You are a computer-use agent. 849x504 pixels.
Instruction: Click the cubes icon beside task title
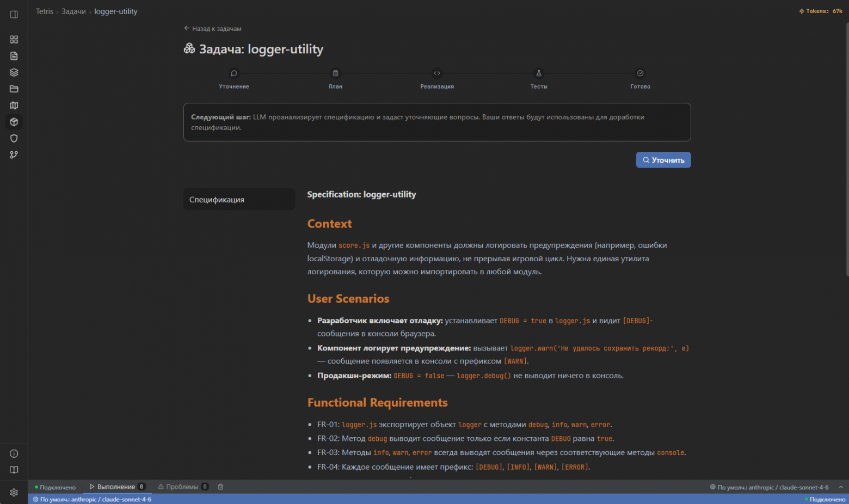(189, 49)
